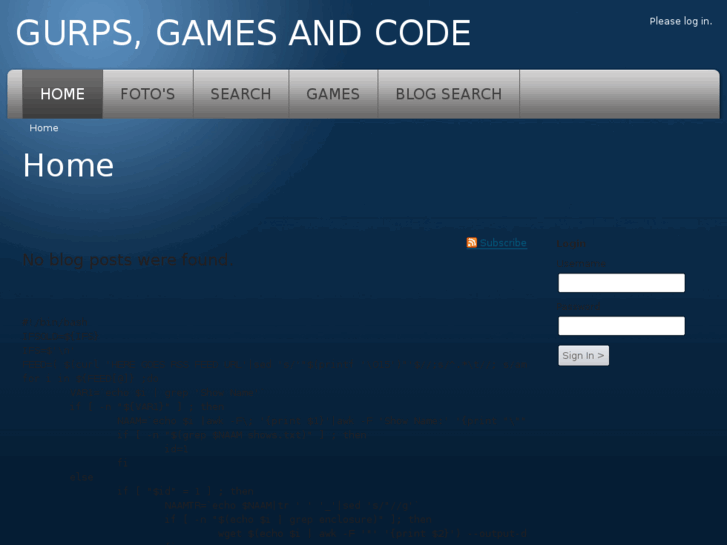
Task: Select the 'No blog posts were found.' message
Action: [x=128, y=260]
